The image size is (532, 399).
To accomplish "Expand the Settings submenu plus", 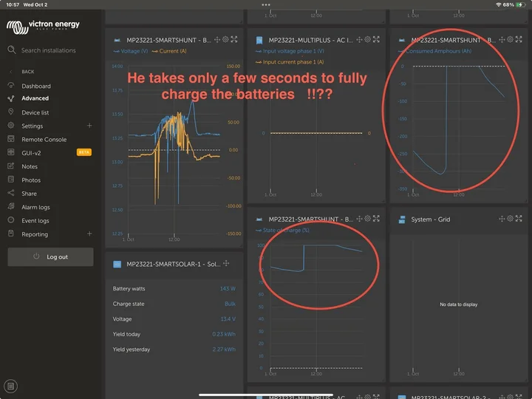I will [x=89, y=126].
